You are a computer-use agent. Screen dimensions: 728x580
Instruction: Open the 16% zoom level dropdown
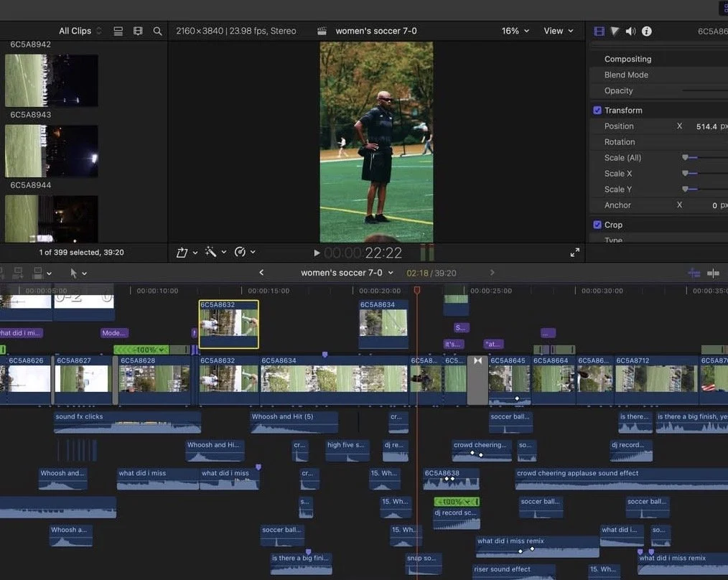coord(515,31)
